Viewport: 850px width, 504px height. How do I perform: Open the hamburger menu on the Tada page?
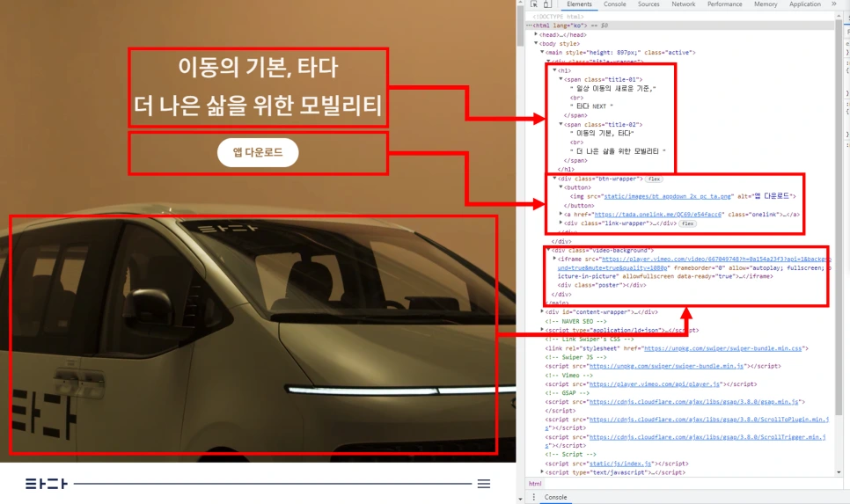click(484, 484)
